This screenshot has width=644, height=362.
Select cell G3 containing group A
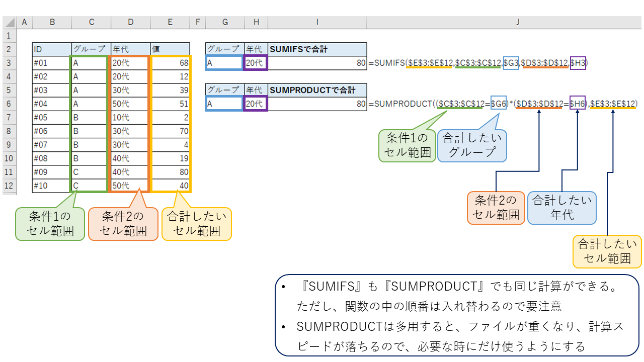tap(224, 63)
